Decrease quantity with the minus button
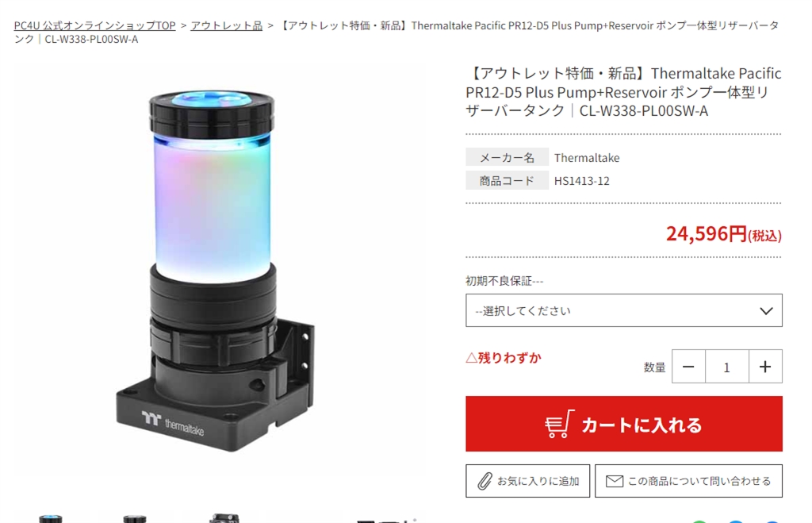 click(x=688, y=367)
